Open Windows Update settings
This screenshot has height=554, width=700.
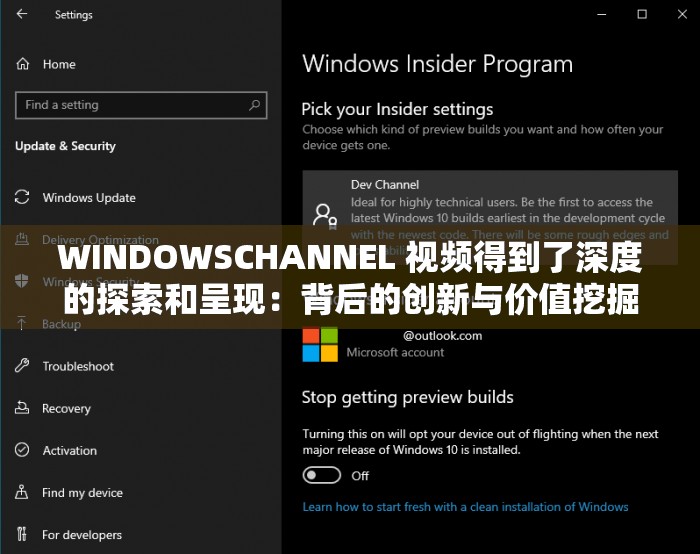(x=89, y=198)
